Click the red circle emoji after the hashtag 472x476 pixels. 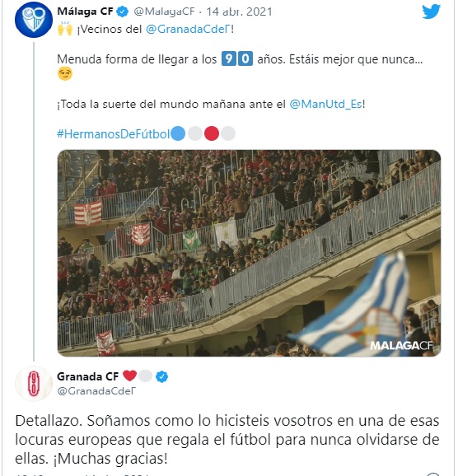point(212,133)
